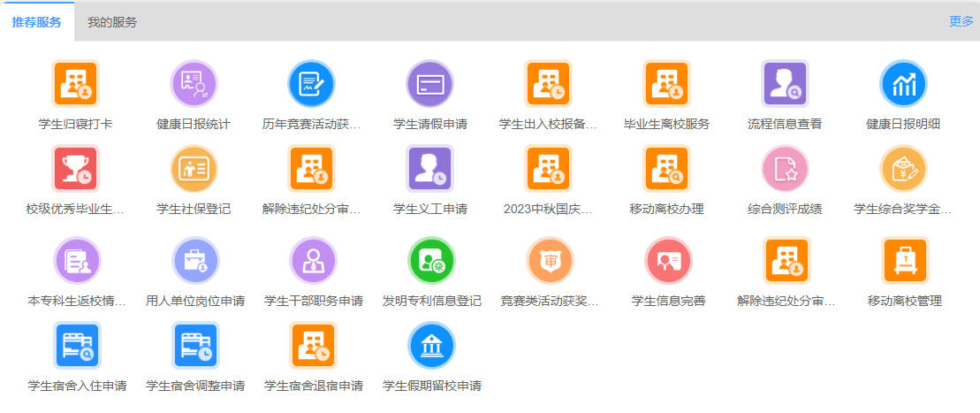Click the 学生宿舍调整申请 icon

194,346
